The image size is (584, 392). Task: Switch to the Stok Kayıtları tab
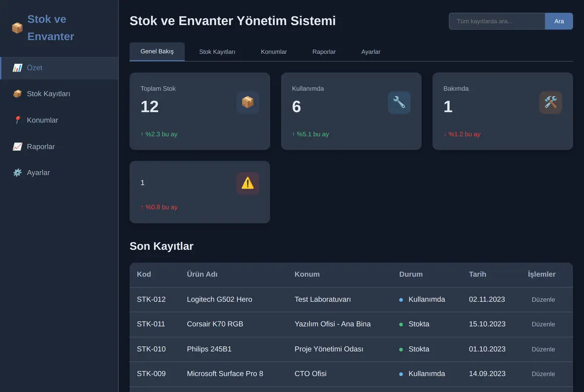pos(217,52)
